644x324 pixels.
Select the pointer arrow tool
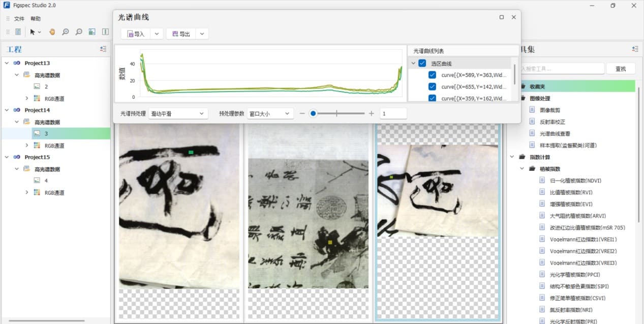pyautogui.click(x=33, y=32)
